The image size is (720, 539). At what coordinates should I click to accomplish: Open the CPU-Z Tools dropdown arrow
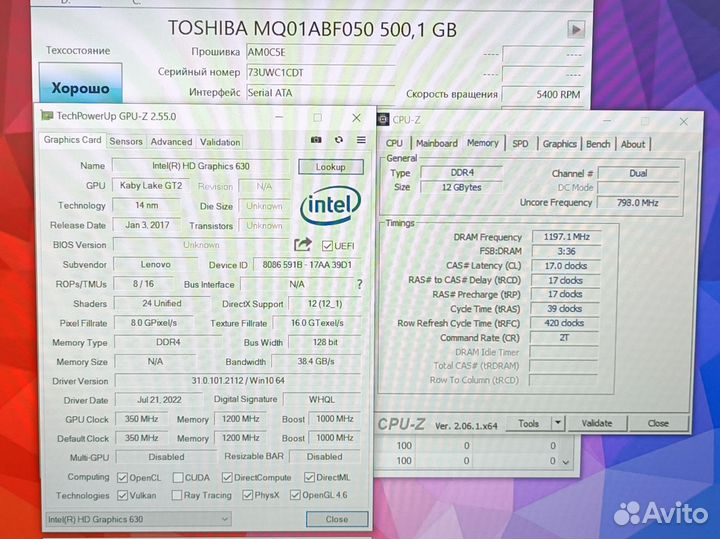point(557,423)
